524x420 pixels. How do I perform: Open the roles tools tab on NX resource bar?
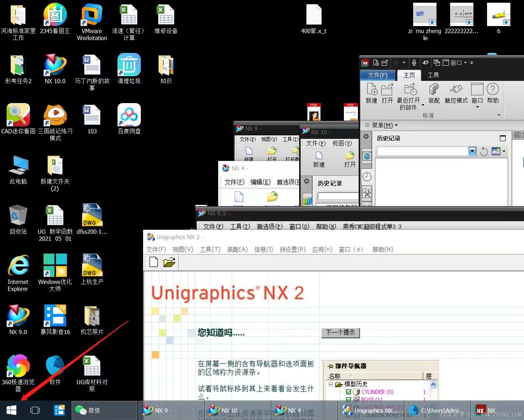tap(367, 193)
